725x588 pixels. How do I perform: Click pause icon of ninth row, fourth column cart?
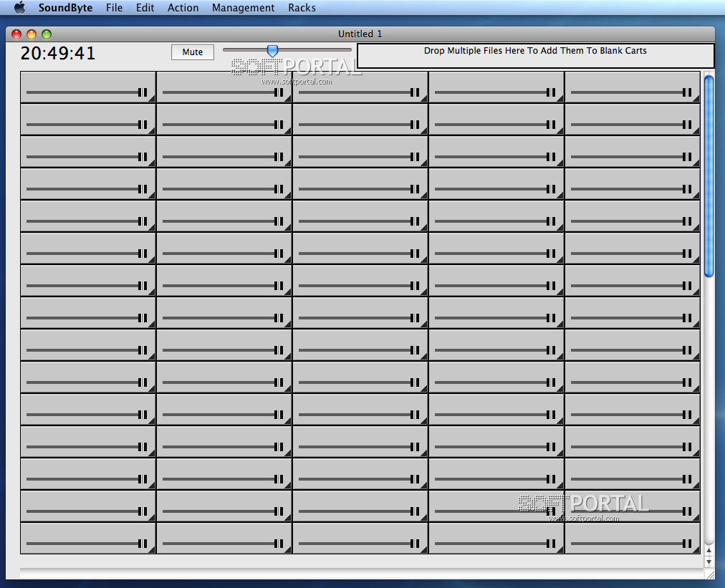(551, 350)
